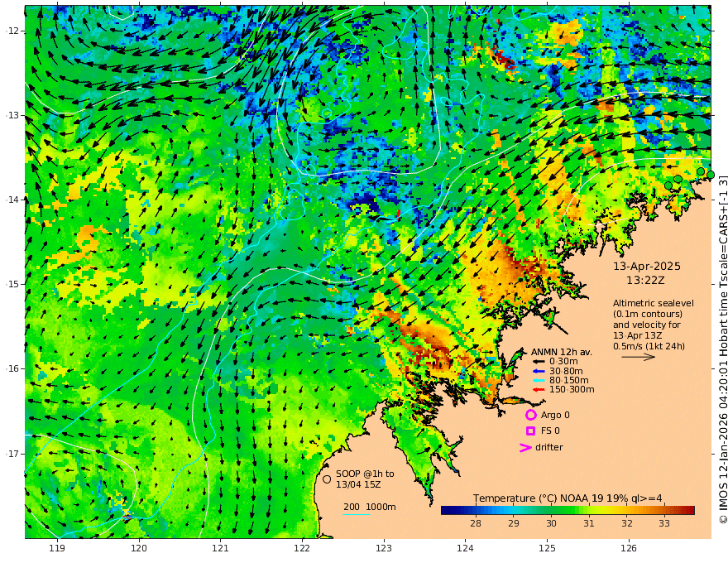
Task: Click the magenta FS square symbol
Action: pos(530,431)
